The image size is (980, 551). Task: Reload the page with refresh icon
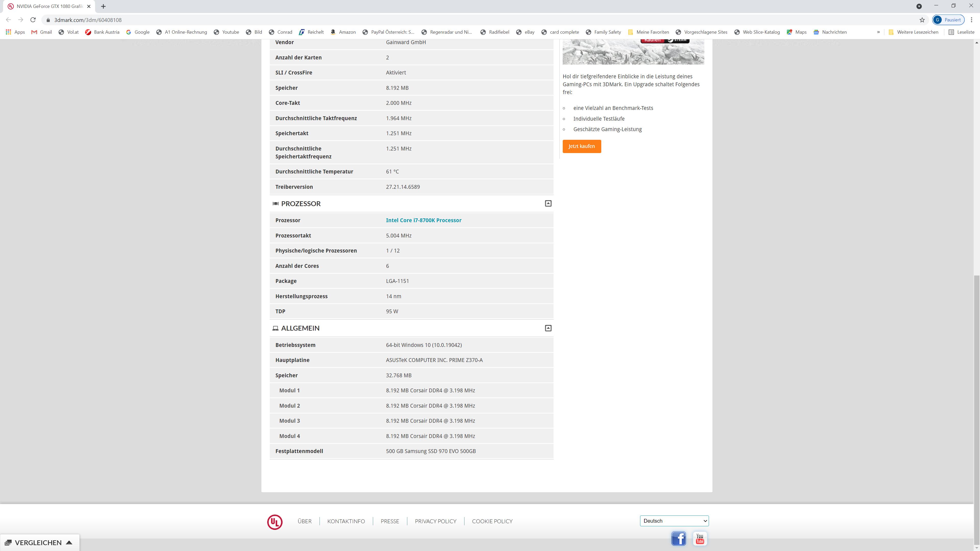(33, 20)
